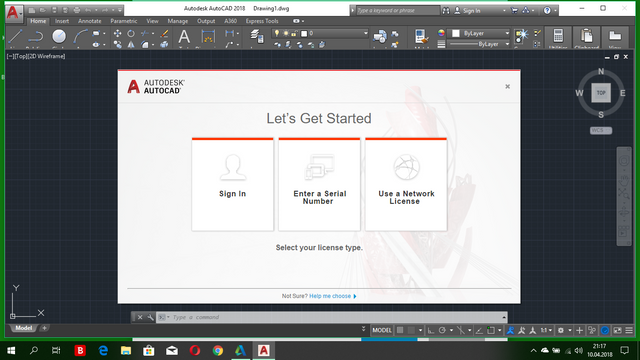Screen dimensions: 640x360
Task: Click the Plot printer icon in quick access
Action: coord(77,10)
